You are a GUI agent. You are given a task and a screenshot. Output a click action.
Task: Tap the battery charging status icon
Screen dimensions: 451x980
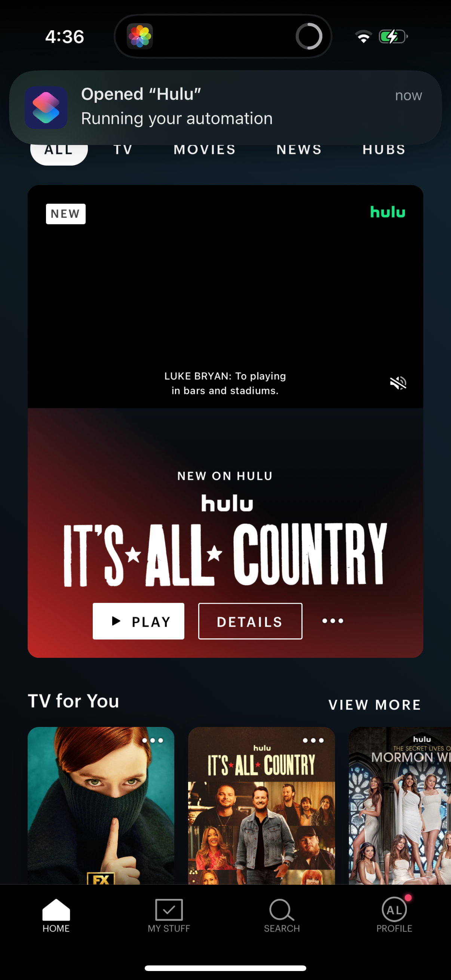coord(393,37)
